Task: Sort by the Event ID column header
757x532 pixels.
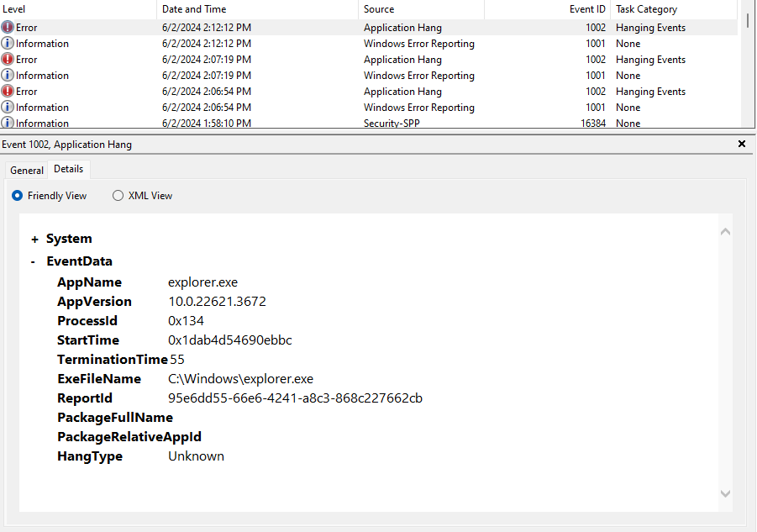Action: tap(548, 9)
